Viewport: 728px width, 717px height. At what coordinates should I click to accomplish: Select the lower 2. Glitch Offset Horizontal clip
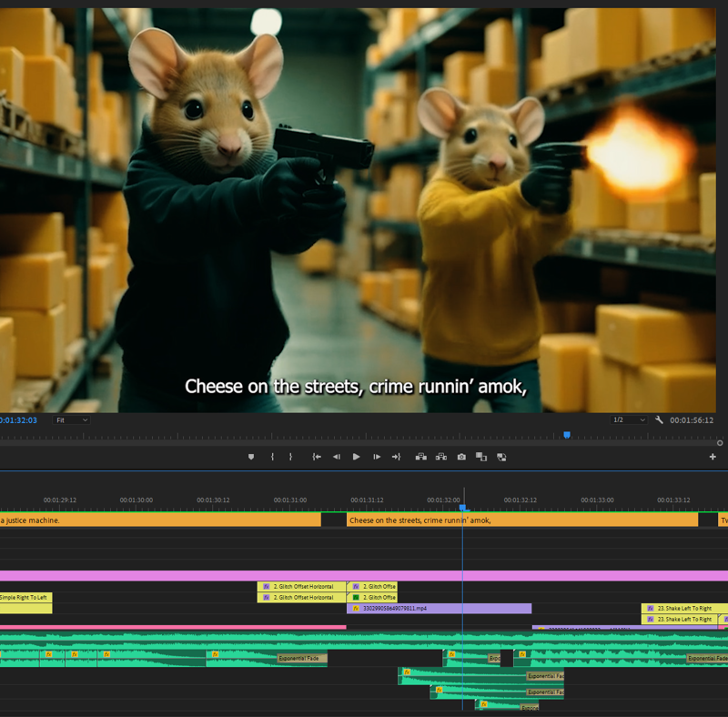302,597
